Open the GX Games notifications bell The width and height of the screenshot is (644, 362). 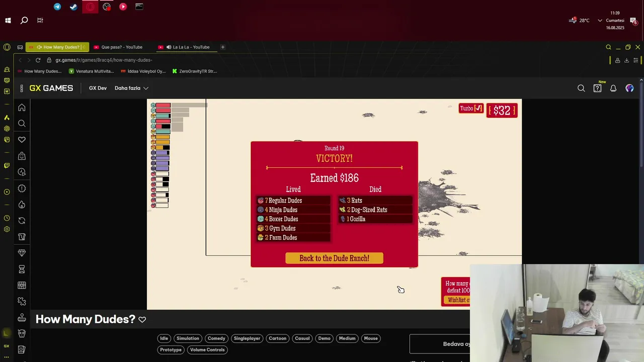(x=613, y=88)
